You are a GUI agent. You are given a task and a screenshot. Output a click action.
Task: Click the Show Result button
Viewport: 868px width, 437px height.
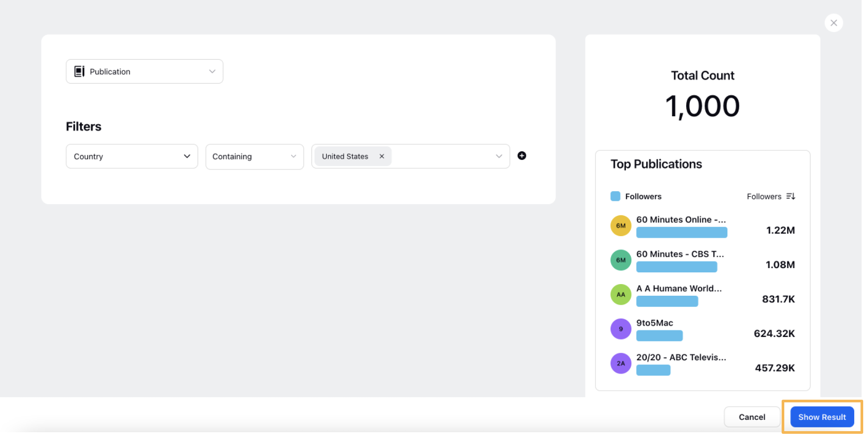(x=822, y=417)
